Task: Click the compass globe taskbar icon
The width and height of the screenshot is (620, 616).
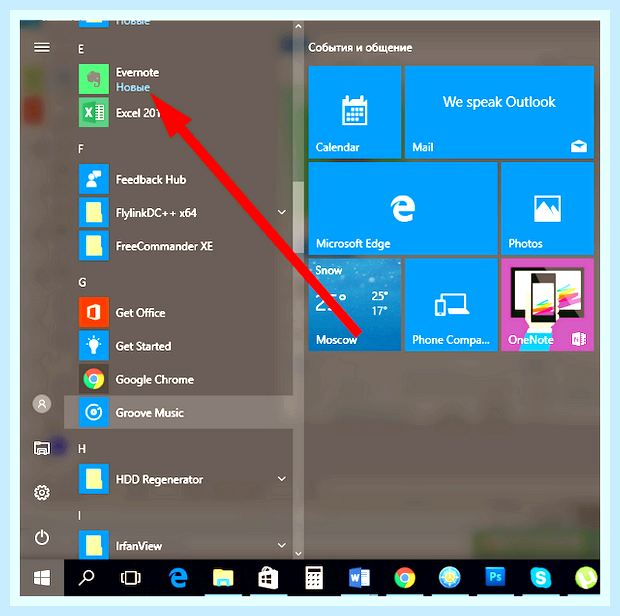Action: (x=450, y=578)
